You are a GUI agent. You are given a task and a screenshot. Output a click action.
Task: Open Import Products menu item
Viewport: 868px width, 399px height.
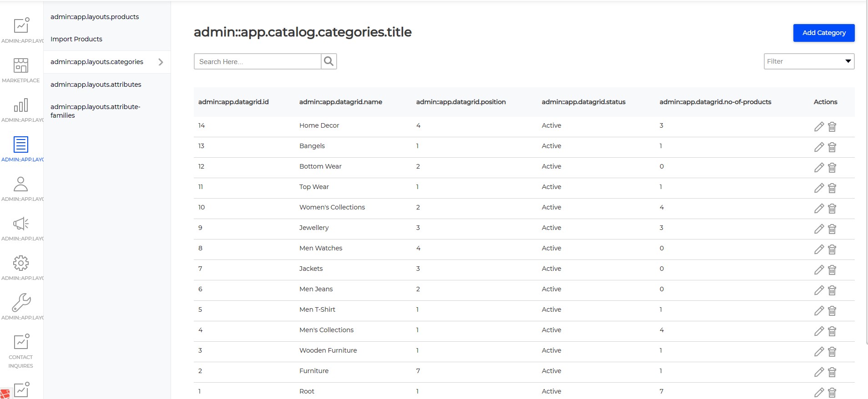pos(76,39)
